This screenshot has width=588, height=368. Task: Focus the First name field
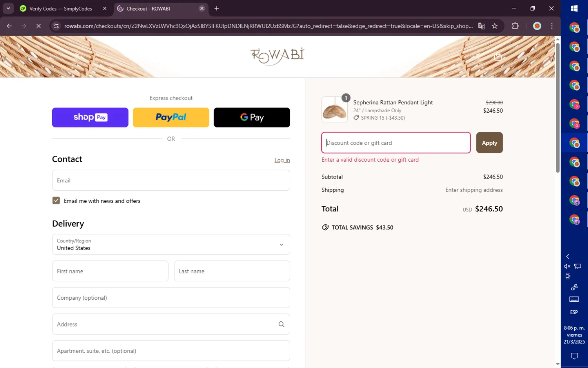coord(110,271)
